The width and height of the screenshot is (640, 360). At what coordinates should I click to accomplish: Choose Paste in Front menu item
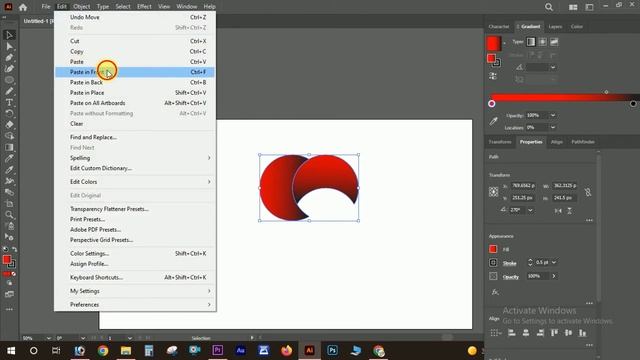pyautogui.click(x=135, y=72)
